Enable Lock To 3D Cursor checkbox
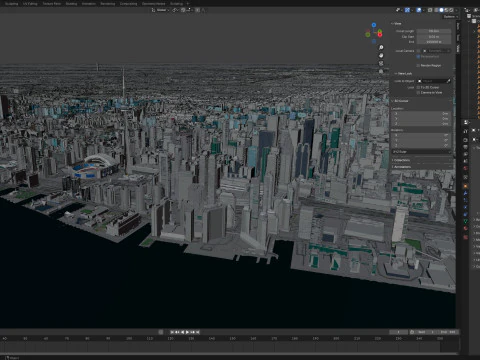 (418, 87)
